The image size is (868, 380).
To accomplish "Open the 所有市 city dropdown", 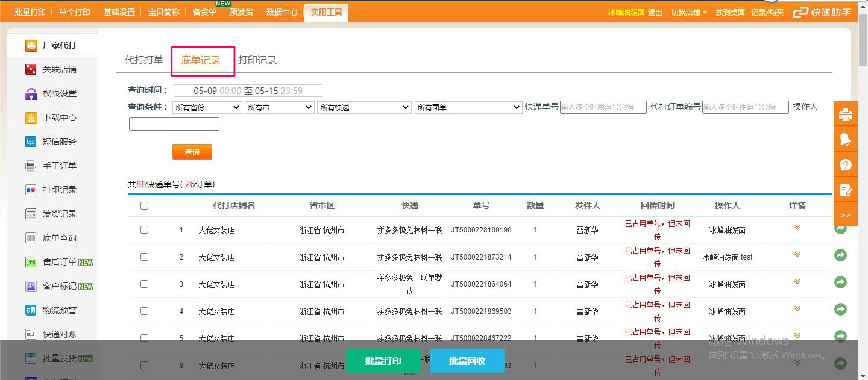I will click(x=280, y=107).
